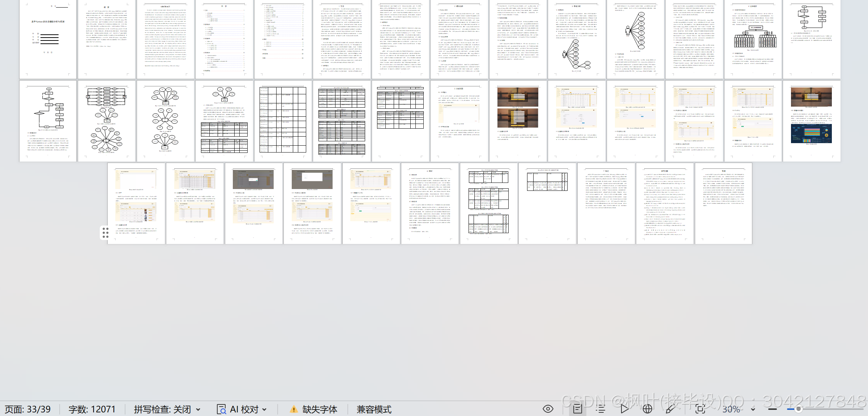The width and height of the screenshot is (868, 416).
Task: Switch to web layout globe icon
Action: [x=647, y=409]
